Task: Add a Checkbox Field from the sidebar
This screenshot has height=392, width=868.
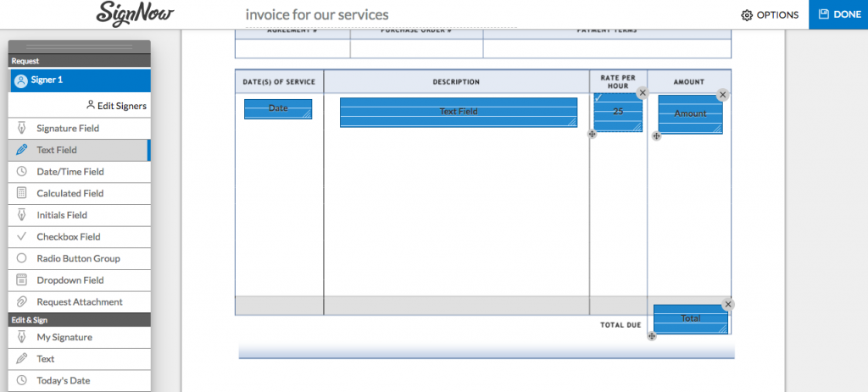Action: tap(68, 237)
